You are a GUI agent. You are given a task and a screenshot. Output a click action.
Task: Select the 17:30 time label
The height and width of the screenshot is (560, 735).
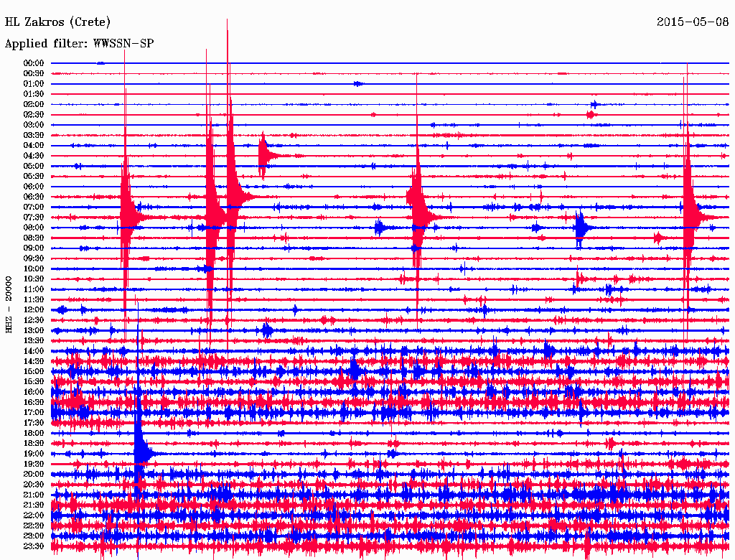(x=34, y=423)
